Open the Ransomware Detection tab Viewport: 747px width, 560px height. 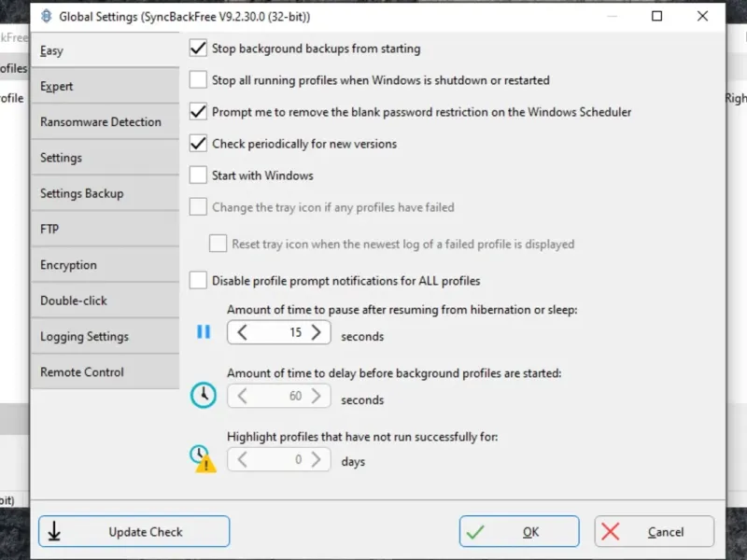click(x=105, y=122)
